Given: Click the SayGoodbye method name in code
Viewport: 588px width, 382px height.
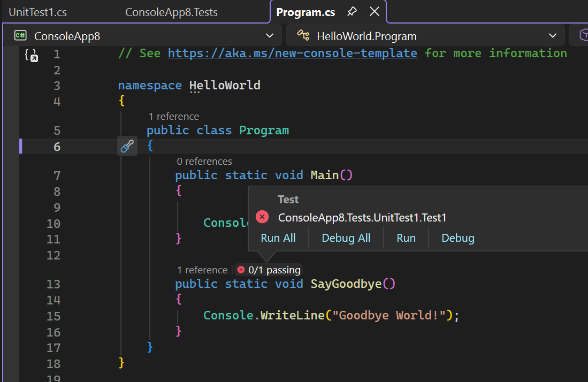Looking at the screenshot, I should tap(346, 284).
